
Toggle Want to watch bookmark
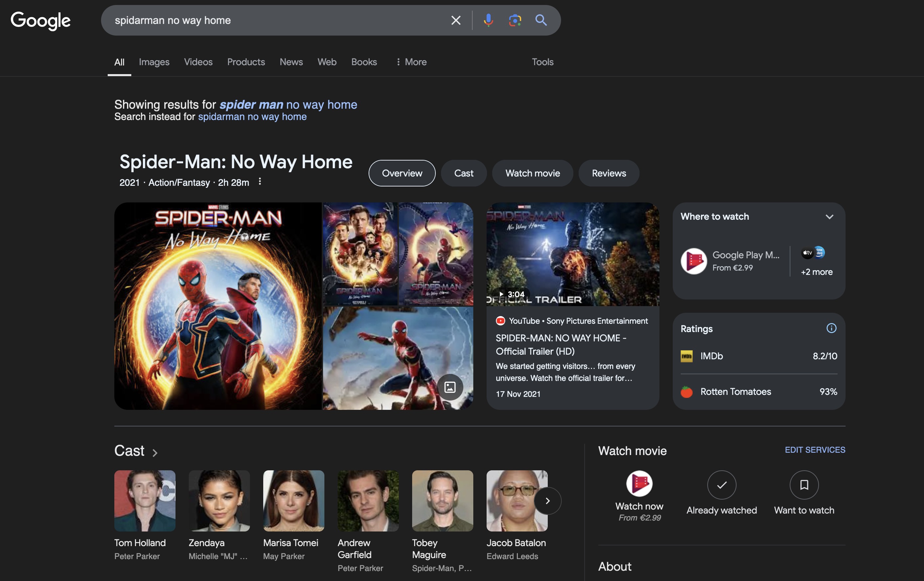(804, 485)
